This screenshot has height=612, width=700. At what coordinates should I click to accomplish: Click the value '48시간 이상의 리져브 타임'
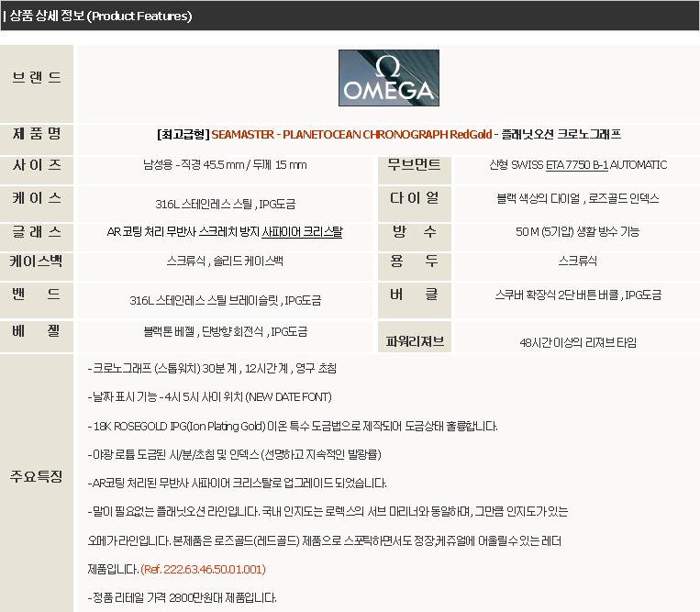coord(578,343)
